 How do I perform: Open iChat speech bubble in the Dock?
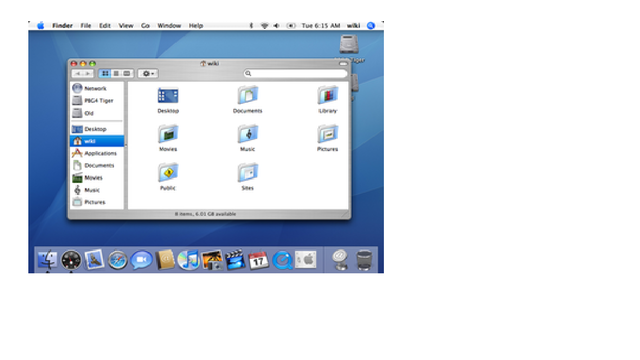[x=141, y=260]
